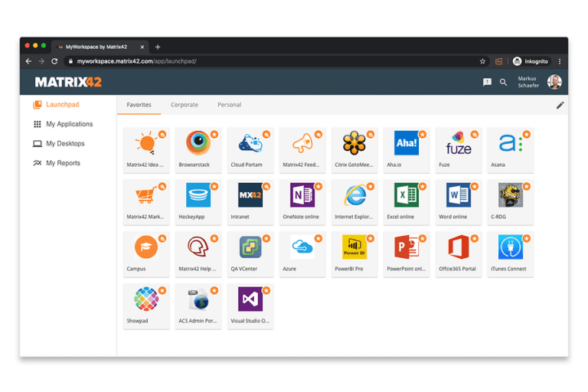The width and height of the screenshot is (588, 392).
Task: Open Markus Schaefer profile avatar
Action: coord(554,82)
